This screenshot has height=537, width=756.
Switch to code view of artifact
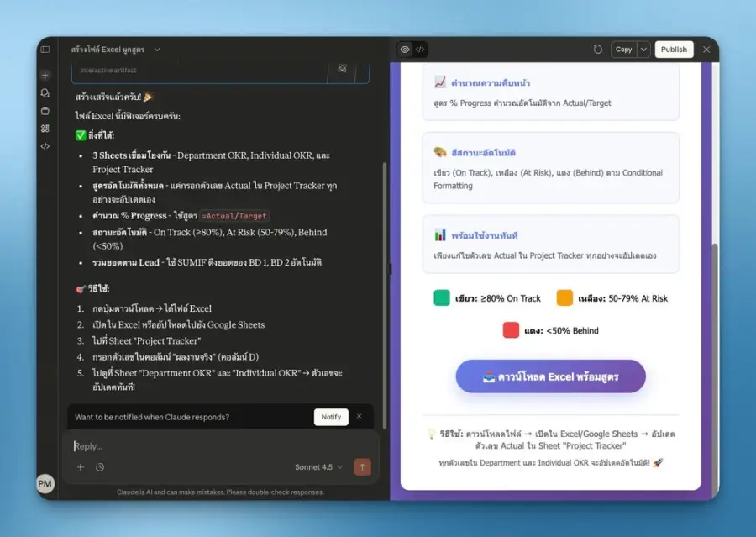(x=420, y=50)
